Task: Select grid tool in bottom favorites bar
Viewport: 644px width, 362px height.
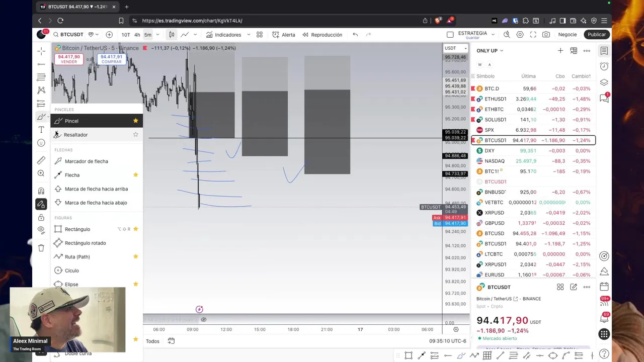Action: pyautogui.click(x=487, y=356)
